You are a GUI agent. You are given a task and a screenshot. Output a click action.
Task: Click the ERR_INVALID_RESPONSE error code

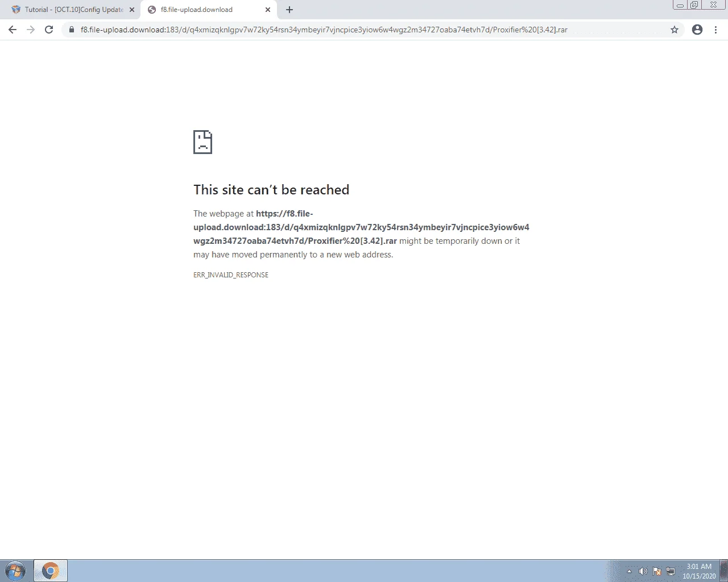231,275
